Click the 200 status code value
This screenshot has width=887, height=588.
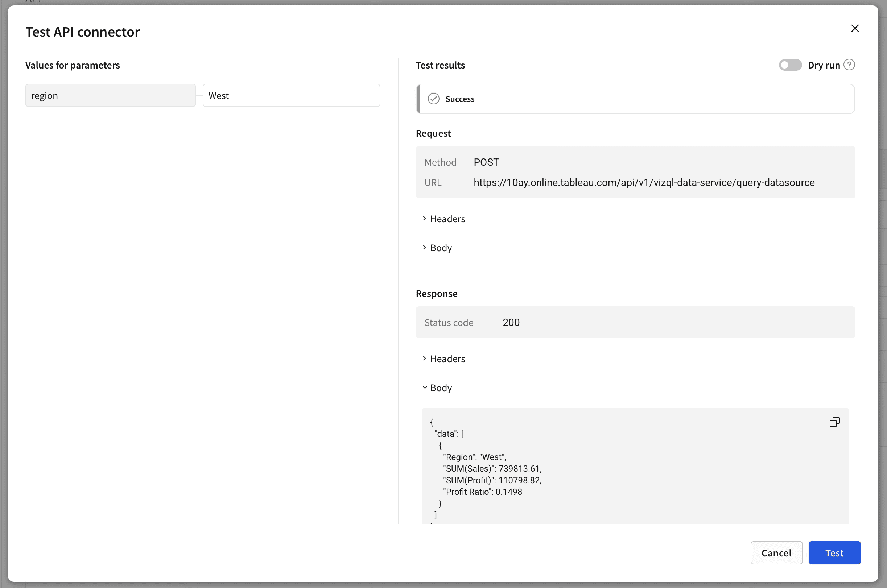[511, 323]
